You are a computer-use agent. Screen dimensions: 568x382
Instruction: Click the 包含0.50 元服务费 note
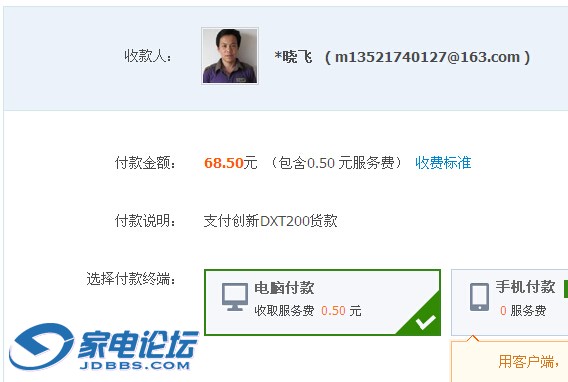(x=337, y=163)
